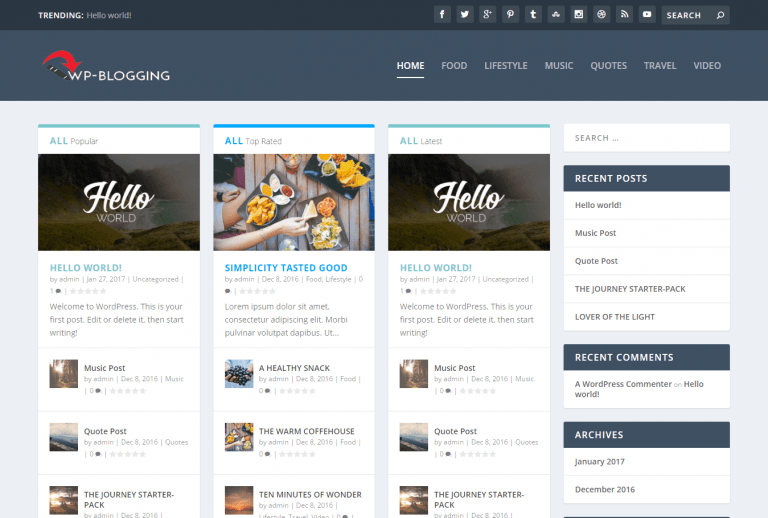Click Latest column Hello World star rating
Screen dimensions: 768x518
pyautogui.click(x=438, y=291)
